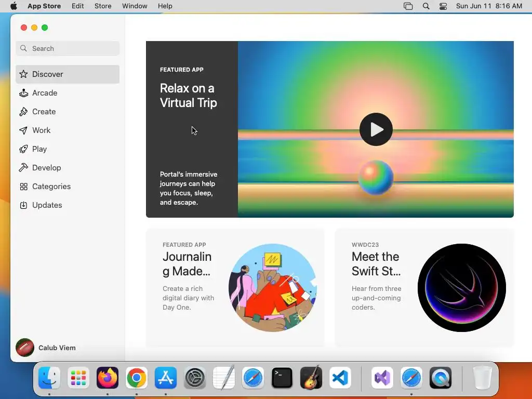This screenshot has width=532, height=399.
Task: Open Finder from the Dock
Action: pos(49,378)
